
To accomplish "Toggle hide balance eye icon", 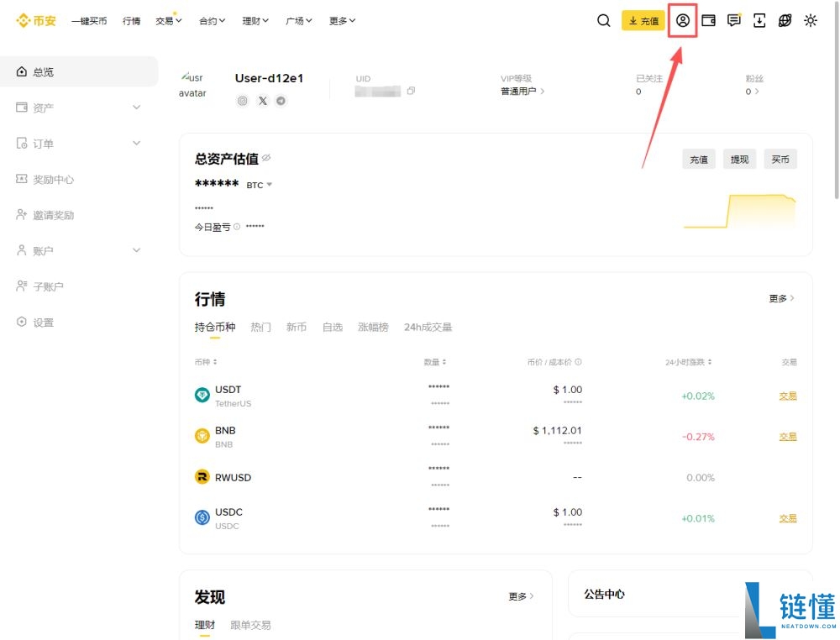I will (266, 158).
